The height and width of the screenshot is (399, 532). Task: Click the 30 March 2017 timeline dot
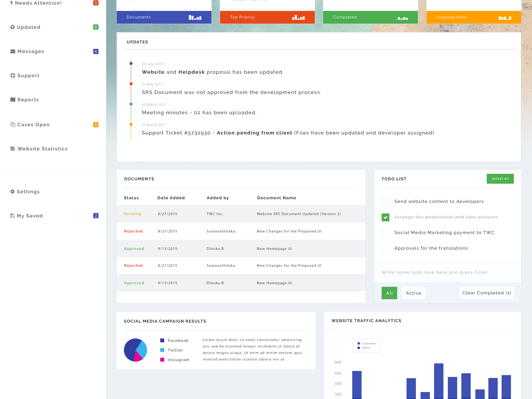pos(131,104)
